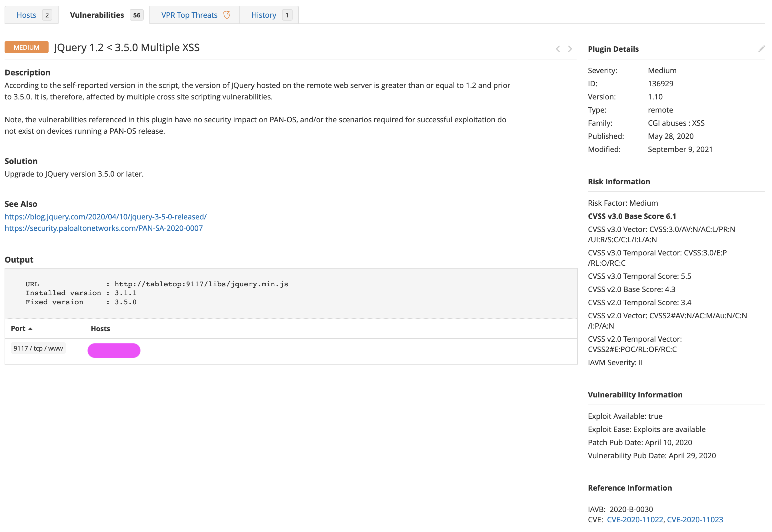
Task: Select the VPR Top Threats tab
Action: coord(189,15)
